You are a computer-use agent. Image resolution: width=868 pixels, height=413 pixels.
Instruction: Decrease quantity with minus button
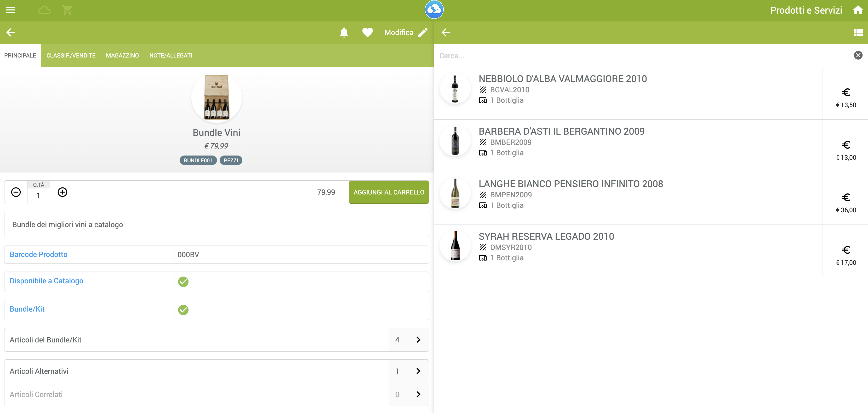[16, 192]
